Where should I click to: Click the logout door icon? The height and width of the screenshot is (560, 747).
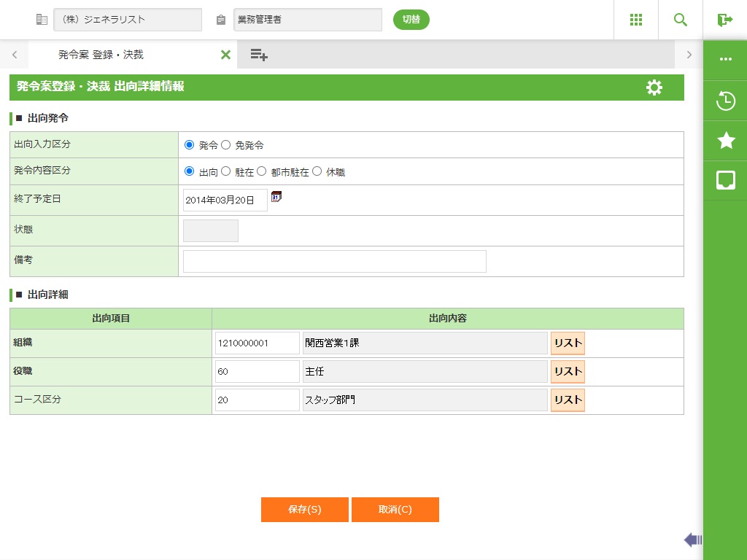tap(725, 20)
